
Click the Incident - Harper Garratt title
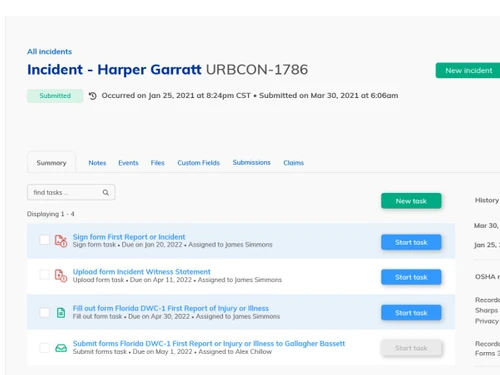114,70
